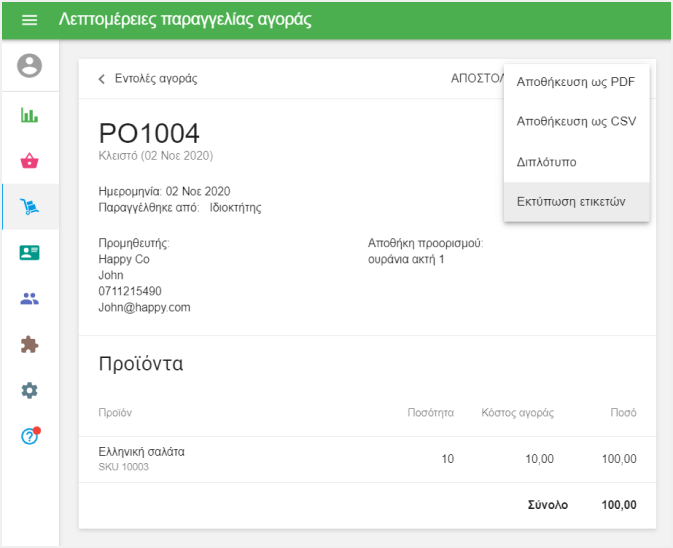Click the user account avatar icon

[x=30, y=67]
